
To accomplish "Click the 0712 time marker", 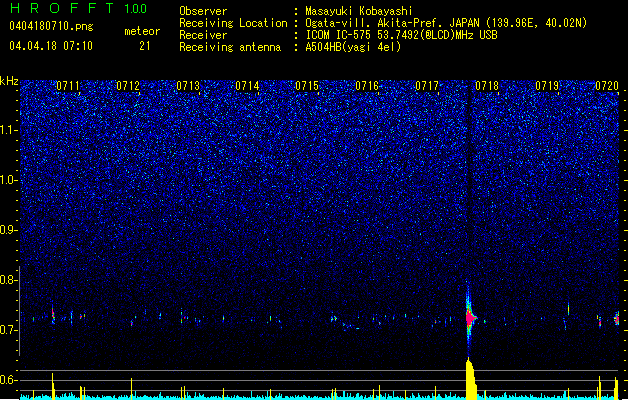I will coord(128,86).
